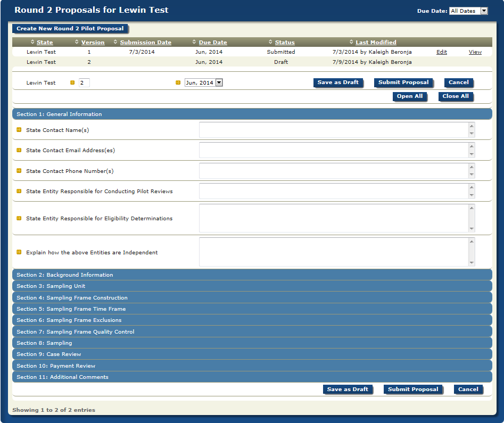Sort table by State column arrows

point(32,42)
